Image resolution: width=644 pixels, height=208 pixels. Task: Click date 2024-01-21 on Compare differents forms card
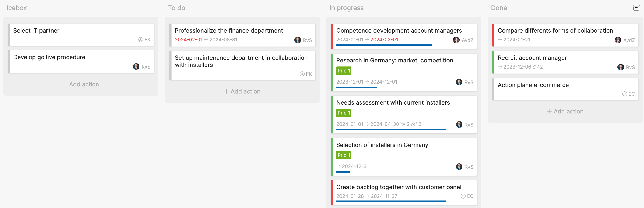516,39
